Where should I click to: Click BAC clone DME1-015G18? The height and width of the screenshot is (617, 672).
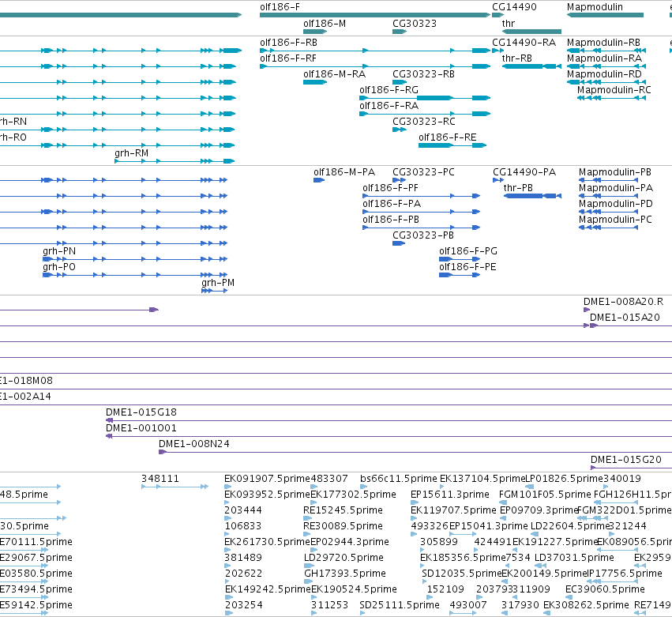(141, 413)
